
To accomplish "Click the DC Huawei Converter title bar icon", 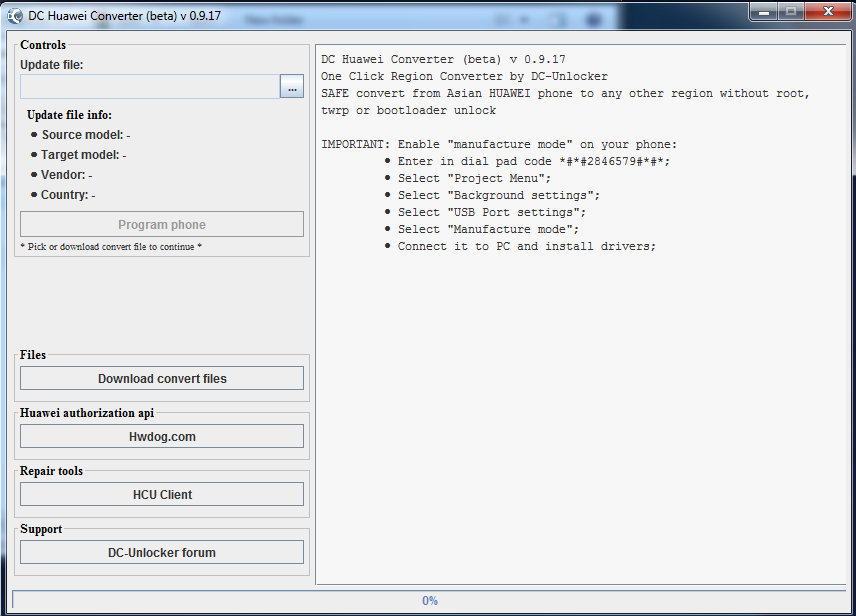I will [x=15, y=16].
